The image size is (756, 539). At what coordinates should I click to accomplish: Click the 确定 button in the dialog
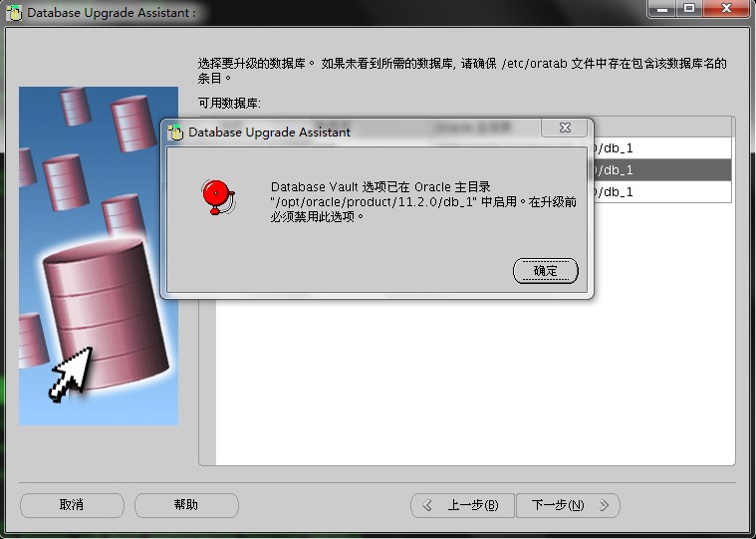click(x=545, y=270)
